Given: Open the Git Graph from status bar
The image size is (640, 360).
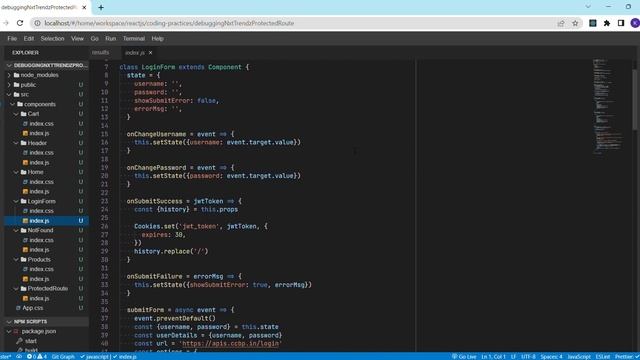Looking at the screenshot, I should point(63,357).
